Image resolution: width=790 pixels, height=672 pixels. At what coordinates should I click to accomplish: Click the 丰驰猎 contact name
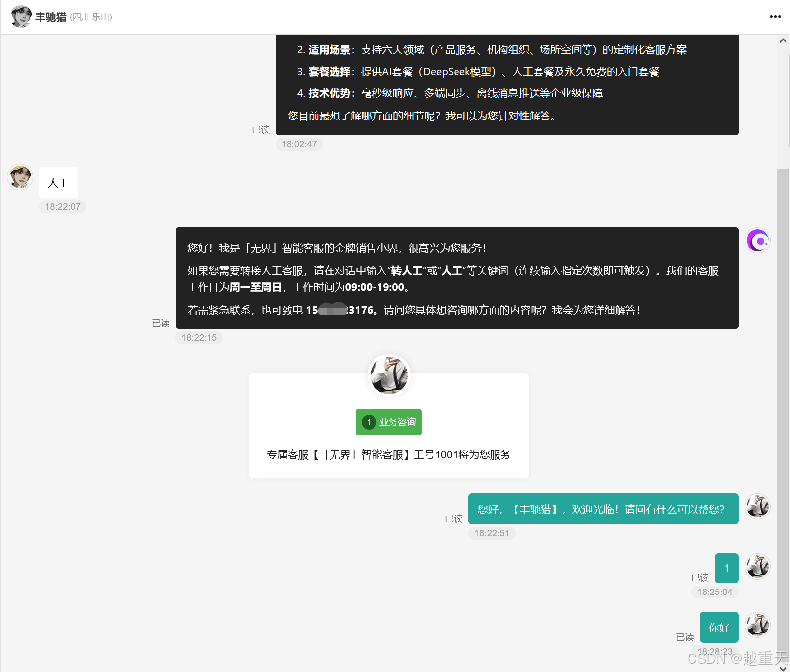coord(51,17)
